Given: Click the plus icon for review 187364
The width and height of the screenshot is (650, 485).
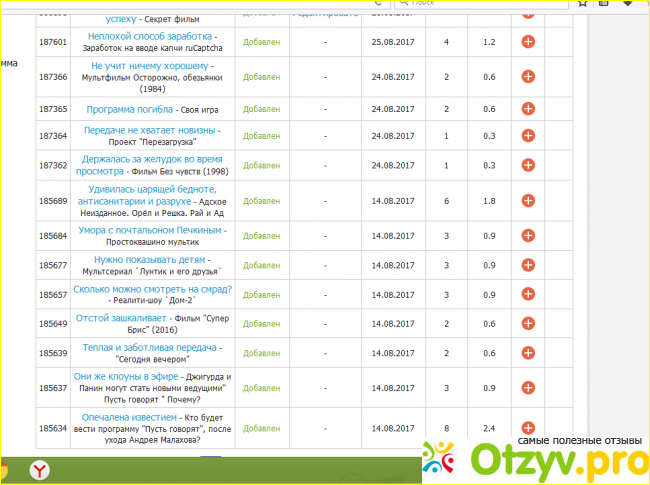Looking at the screenshot, I should click(x=528, y=136).
